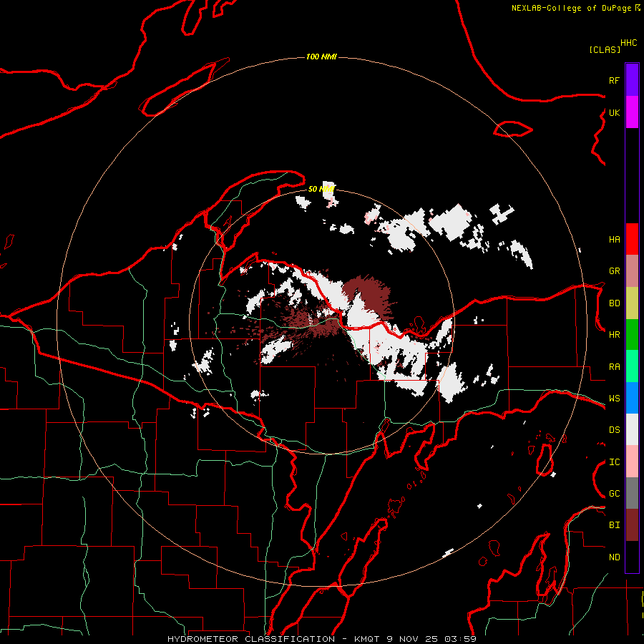Image resolution: width=644 pixels, height=644 pixels.
Task: Click the RA mint green legend swatch
Action: pyautogui.click(x=632, y=366)
